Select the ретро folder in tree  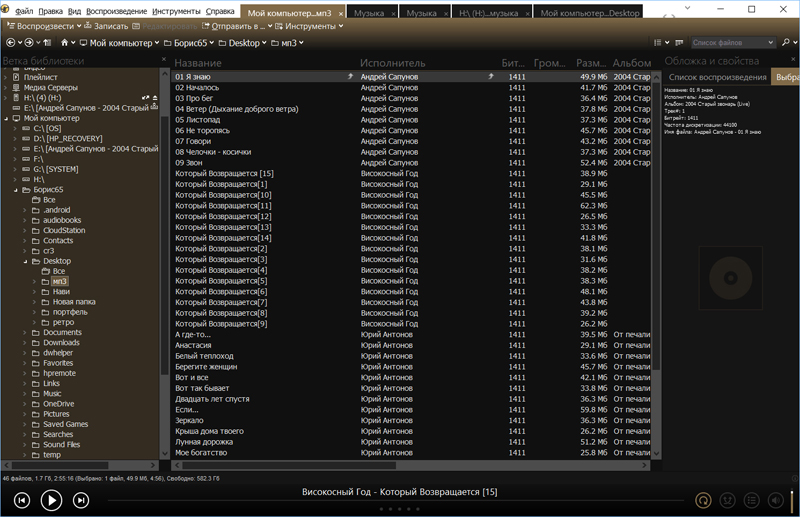click(63, 322)
